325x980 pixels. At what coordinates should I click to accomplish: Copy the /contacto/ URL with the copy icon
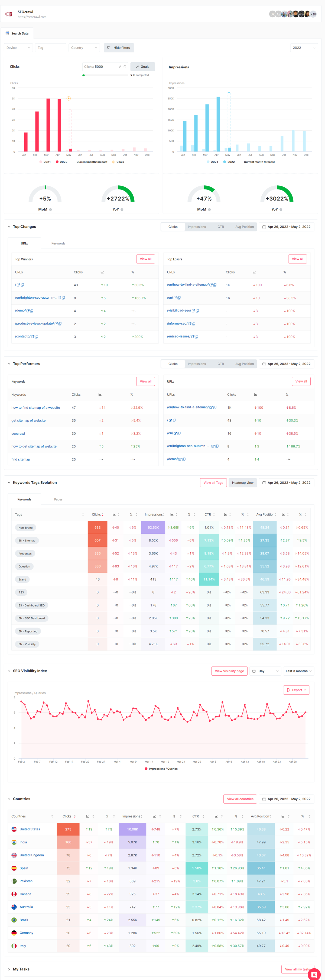37,337
